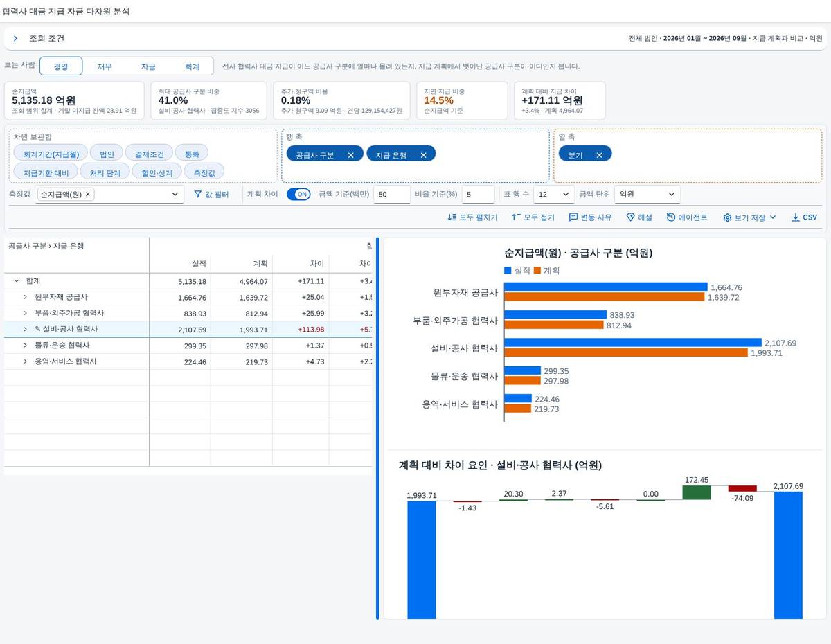The width and height of the screenshot is (831, 644).
Task: Expand the 부품·외주가공 협력사 row
Action: (x=25, y=313)
